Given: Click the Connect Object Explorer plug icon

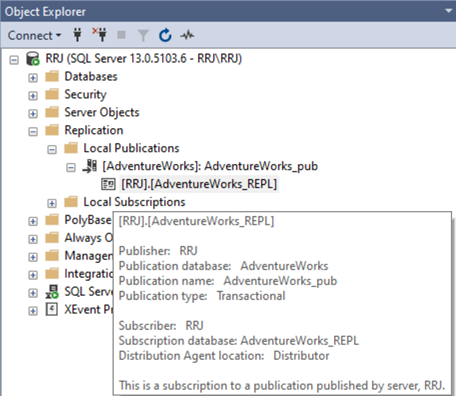Looking at the screenshot, I should 77,35.
